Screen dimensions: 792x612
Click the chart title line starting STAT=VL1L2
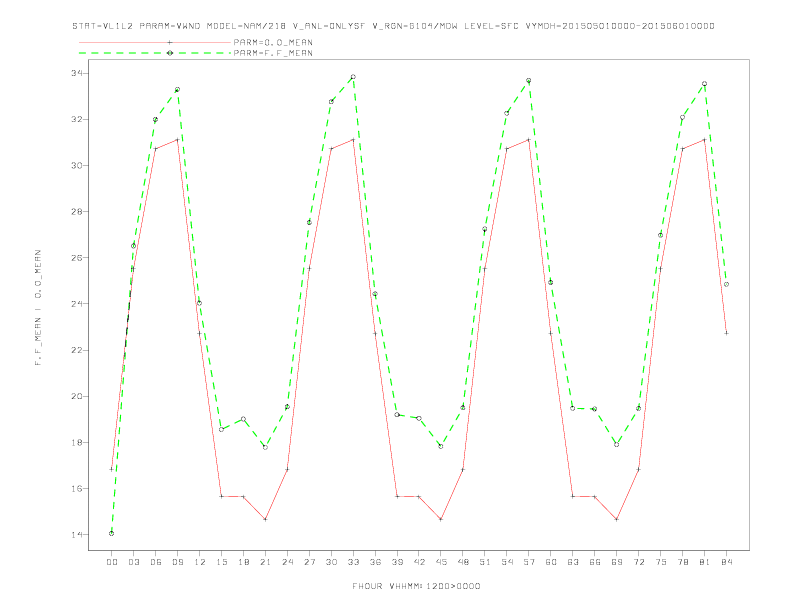point(393,26)
